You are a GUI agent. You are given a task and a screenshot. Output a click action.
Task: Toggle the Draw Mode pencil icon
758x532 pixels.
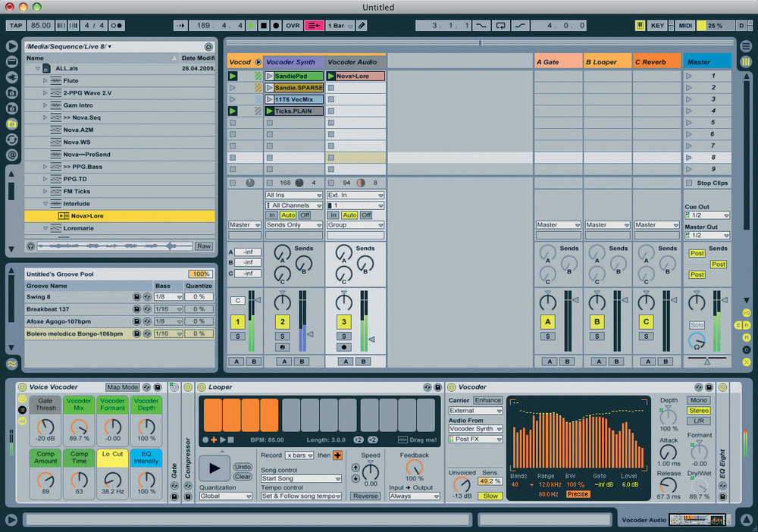(x=362, y=26)
